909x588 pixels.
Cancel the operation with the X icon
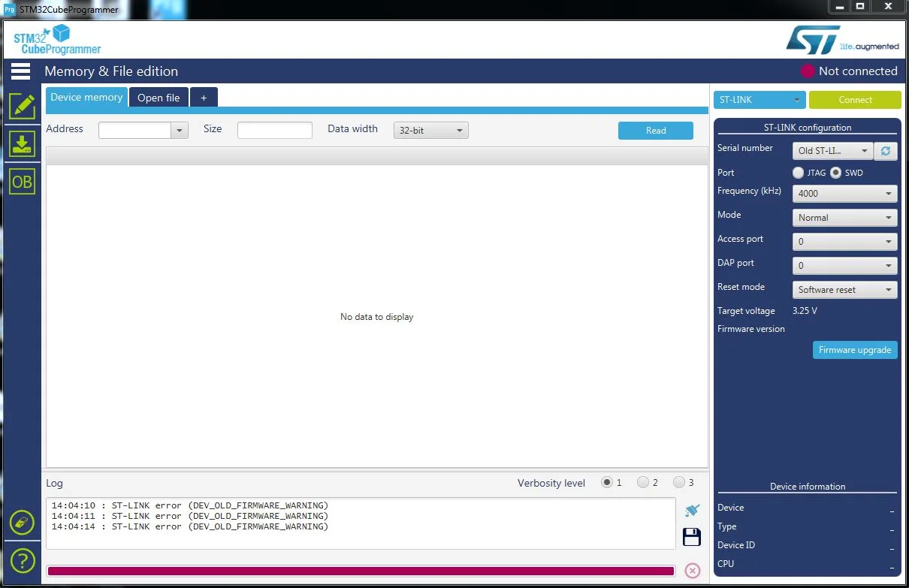tap(693, 571)
